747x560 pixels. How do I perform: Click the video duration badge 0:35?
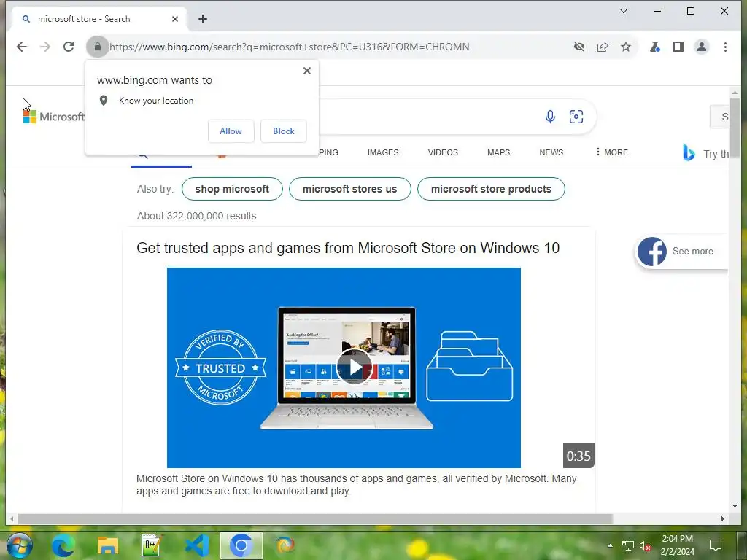tap(578, 456)
